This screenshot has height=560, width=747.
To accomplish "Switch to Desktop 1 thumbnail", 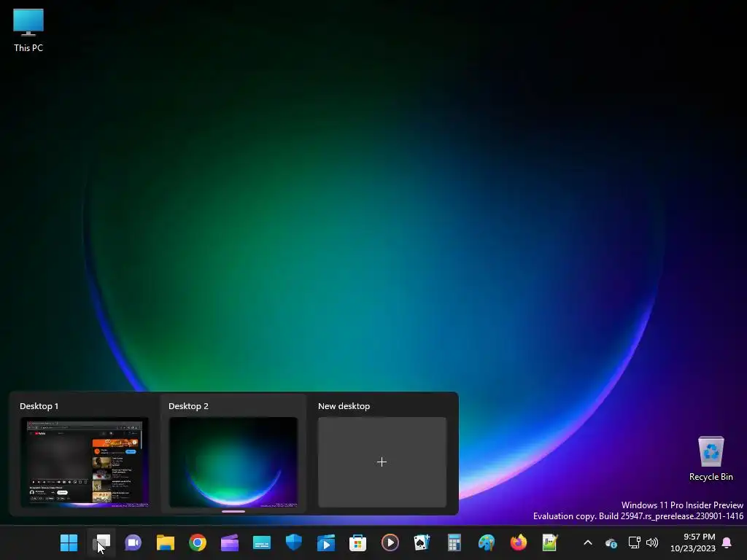I will pos(85,462).
